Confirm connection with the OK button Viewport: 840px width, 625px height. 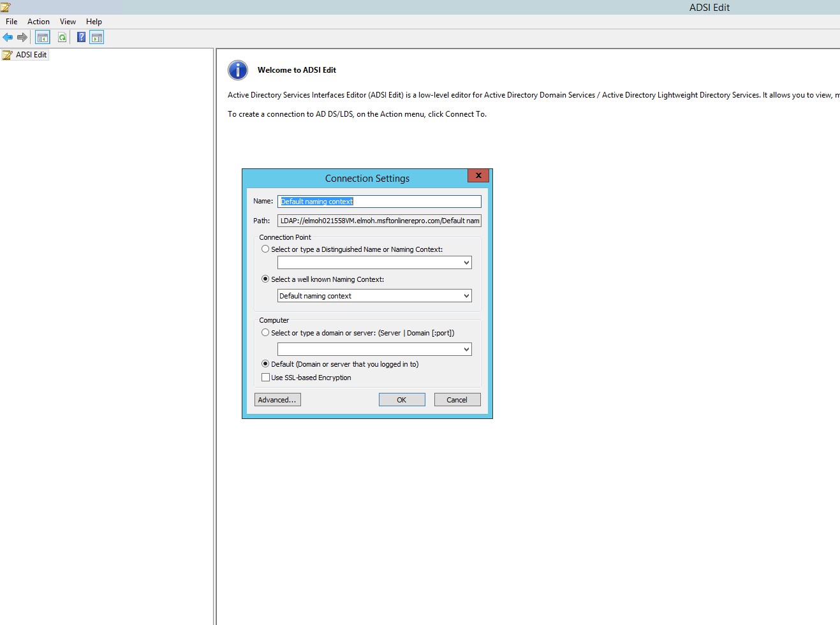(x=402, y=400)
